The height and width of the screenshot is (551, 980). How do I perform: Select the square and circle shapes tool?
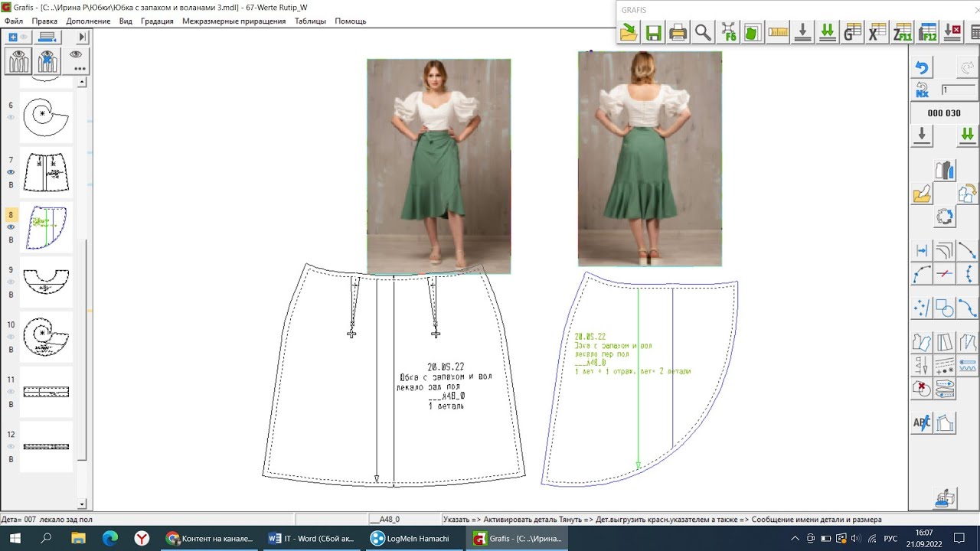click(945, 308)
